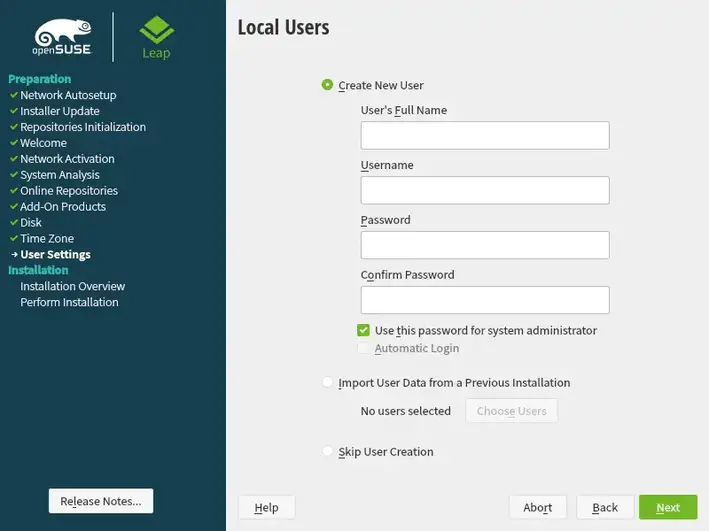Screen dimensions: 709x531
Task: Click the Preparation section heading
Action: coord(40,79)
